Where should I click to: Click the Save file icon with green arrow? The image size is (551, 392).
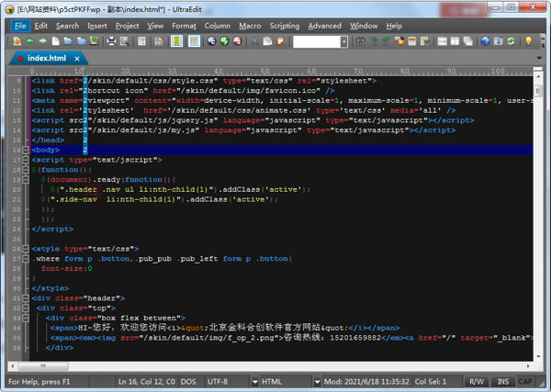click(x=95, y=41)
